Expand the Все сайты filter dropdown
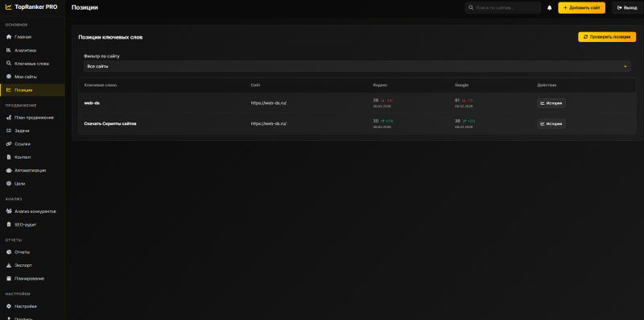The image size is (644, 320). [x=357, y=66]
